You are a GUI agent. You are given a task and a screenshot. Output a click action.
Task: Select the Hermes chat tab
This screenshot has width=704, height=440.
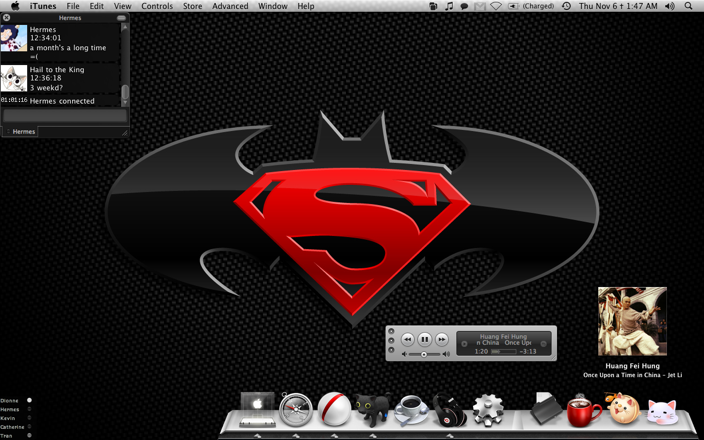pos(21,132)
